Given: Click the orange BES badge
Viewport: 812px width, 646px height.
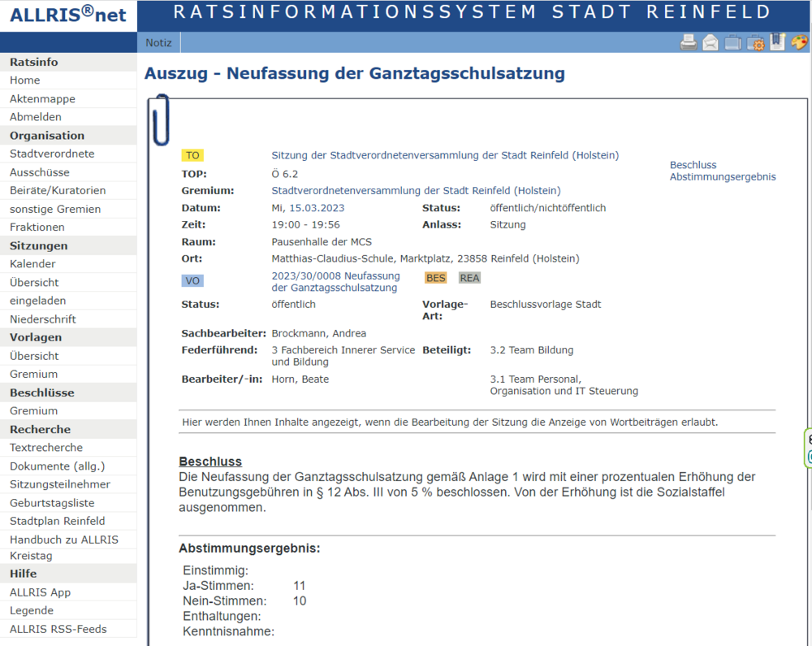Looking at the screenshot, I should pyautogui.click(x=436, y=278).
